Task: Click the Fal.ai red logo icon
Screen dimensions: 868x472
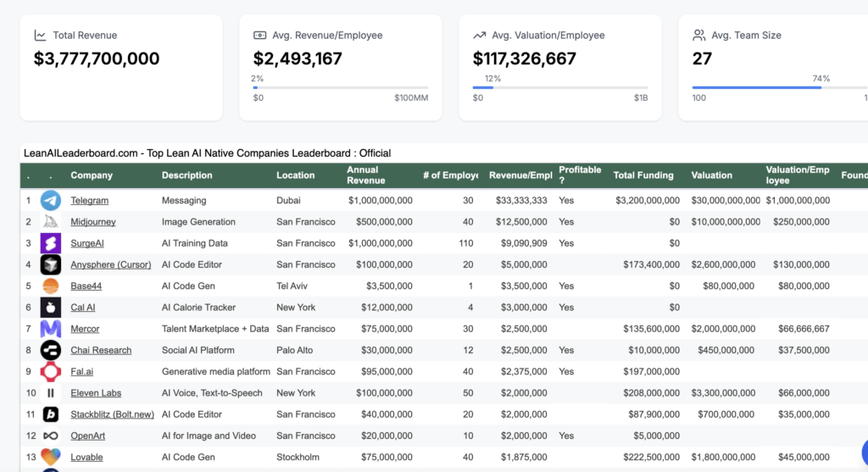Action: click(x=51, y=371)
